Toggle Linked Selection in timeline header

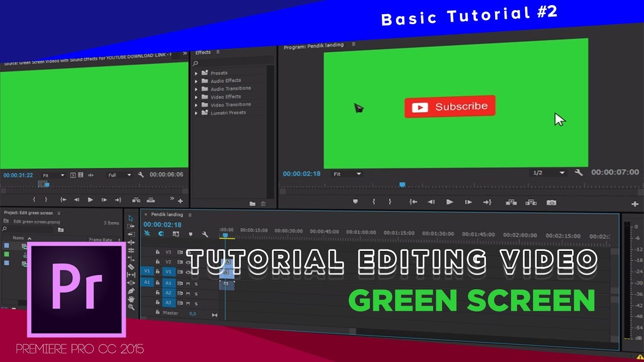coord(176,234)
